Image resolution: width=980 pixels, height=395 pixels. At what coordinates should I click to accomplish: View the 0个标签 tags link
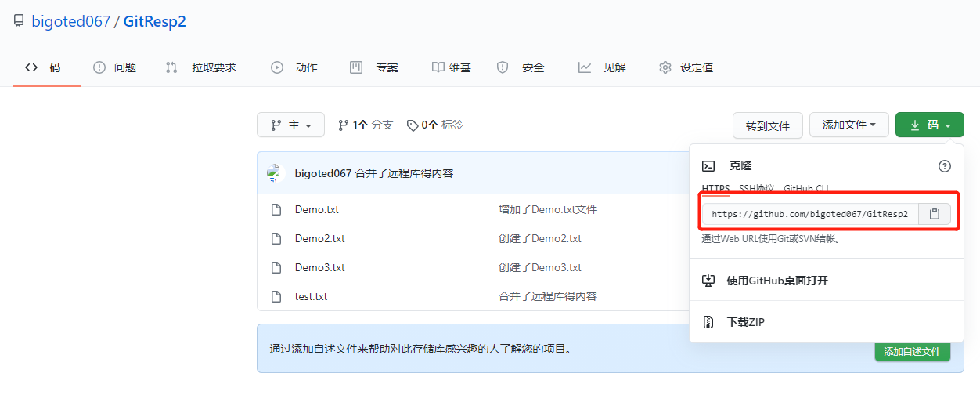435,125
